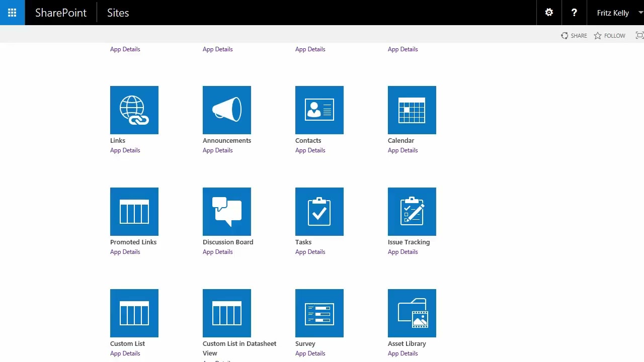Open App Details under Tasks

(x=310, y=252)
